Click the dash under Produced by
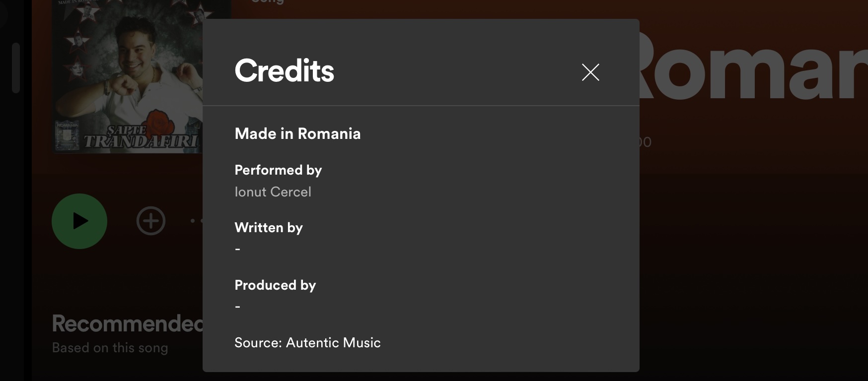Screen dimensions: 868x381 (x=238, y=307)
